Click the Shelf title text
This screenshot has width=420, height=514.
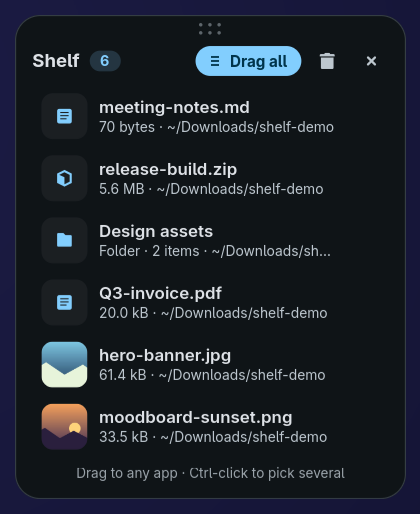56,61
